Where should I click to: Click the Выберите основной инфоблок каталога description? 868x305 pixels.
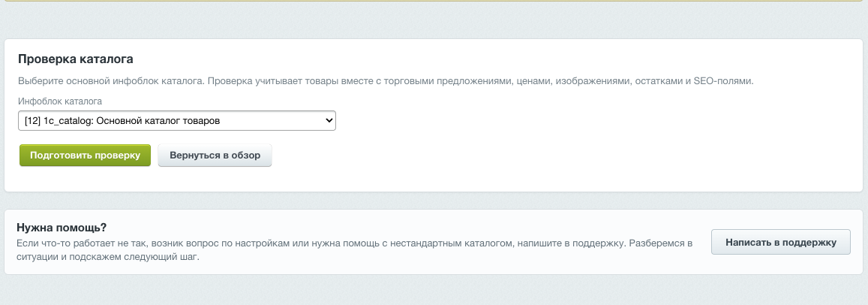coord(386,81)
